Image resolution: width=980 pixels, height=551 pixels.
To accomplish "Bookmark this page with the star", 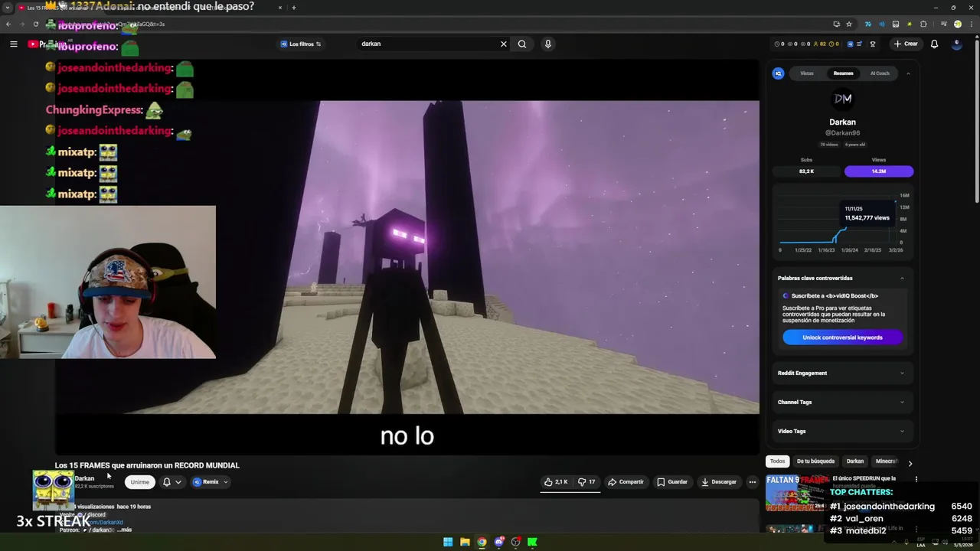I will coord(848,24).
